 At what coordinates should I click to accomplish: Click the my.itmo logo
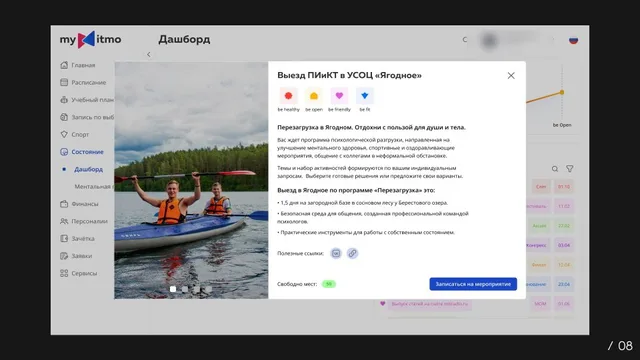click(x=90, y=40)
